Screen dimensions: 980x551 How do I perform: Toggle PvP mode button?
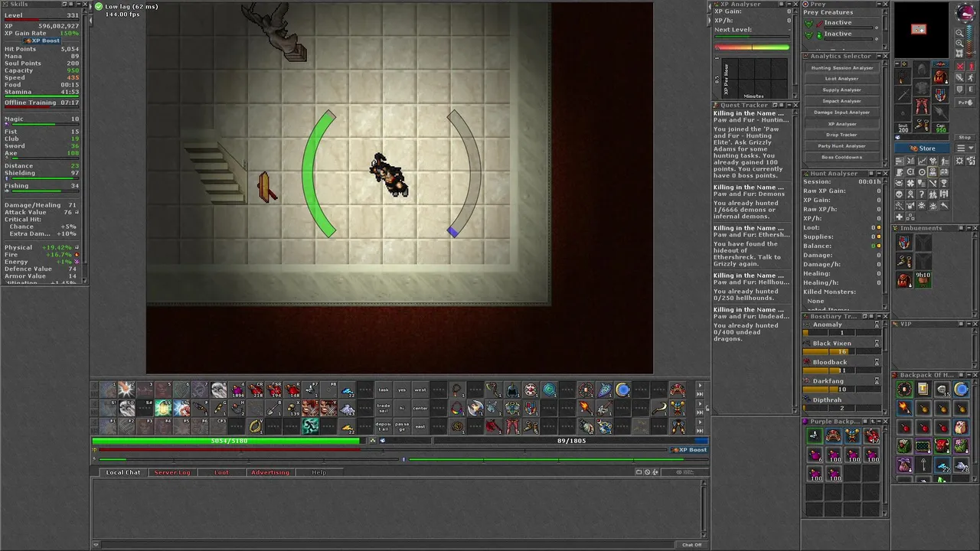pos(965,103)
